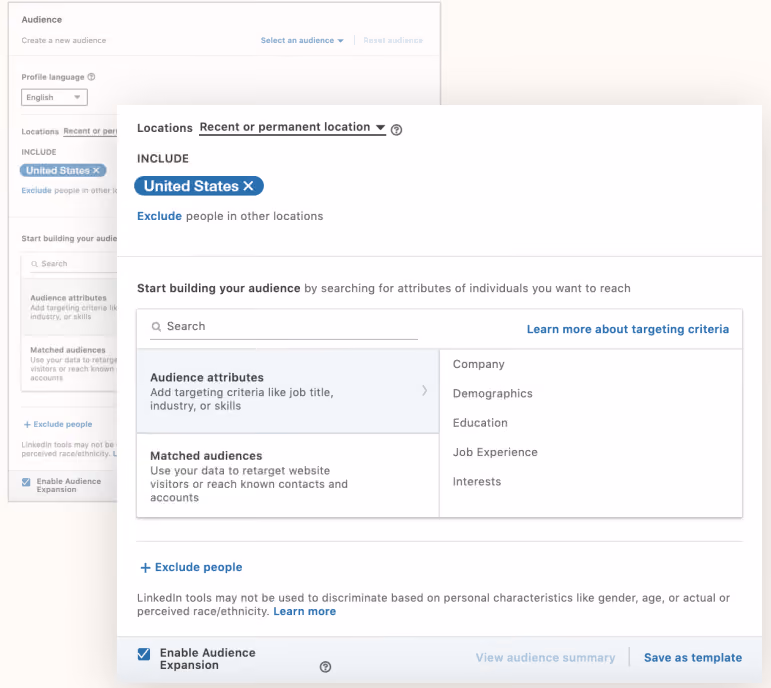Choose Demographics attribute category
The width and height of the screenshot is (771, 688).
(x=492, y=393)
